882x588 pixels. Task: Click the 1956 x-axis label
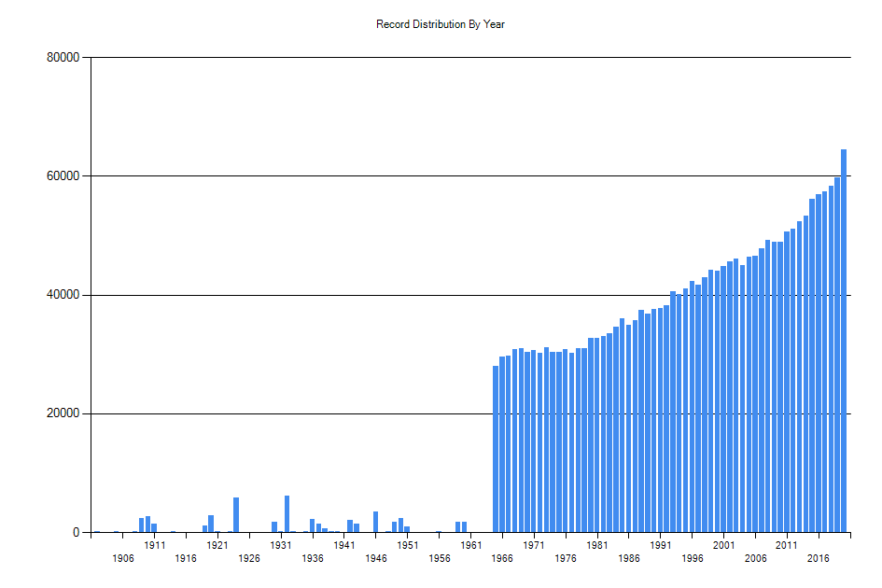(440, 558)
